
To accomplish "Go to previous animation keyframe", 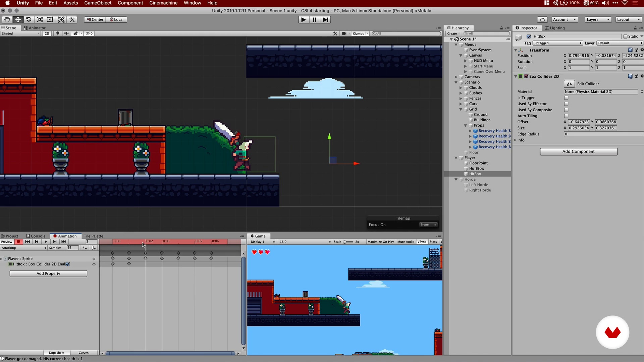I will 37,242.
